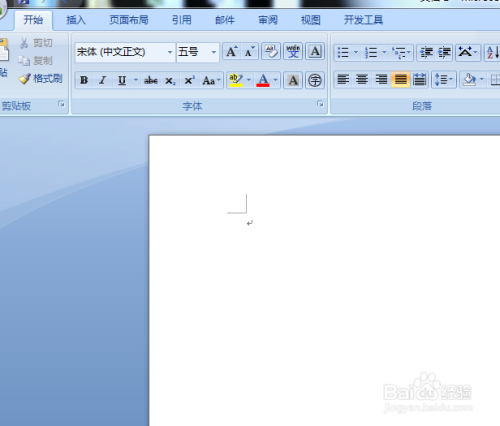
Task: Open the line spacing menu
Action: pos(444,80)
